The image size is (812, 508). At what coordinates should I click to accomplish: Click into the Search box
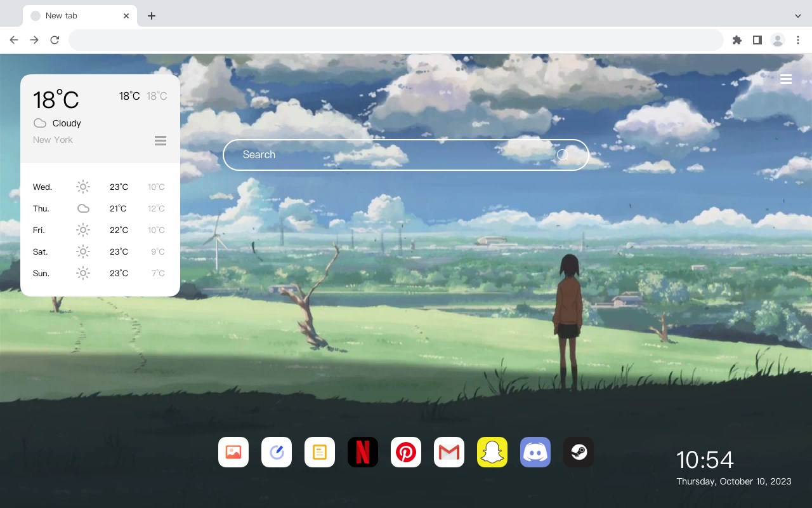pyautogui.click(x=406, y=155)
